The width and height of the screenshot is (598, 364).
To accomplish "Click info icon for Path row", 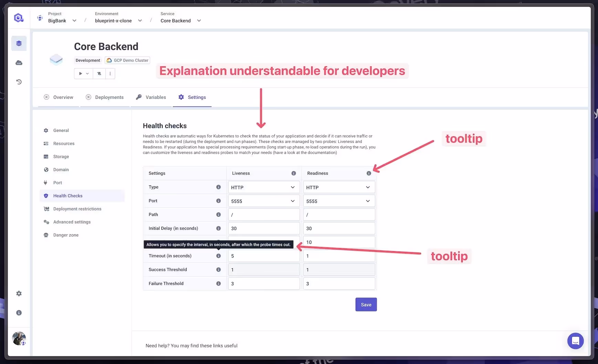I will click(x=218, y=215).
